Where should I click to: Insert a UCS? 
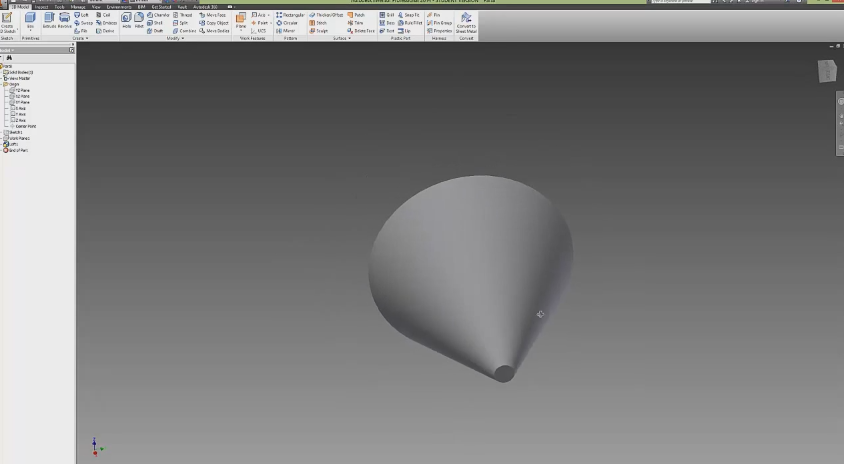coord(259,31)
